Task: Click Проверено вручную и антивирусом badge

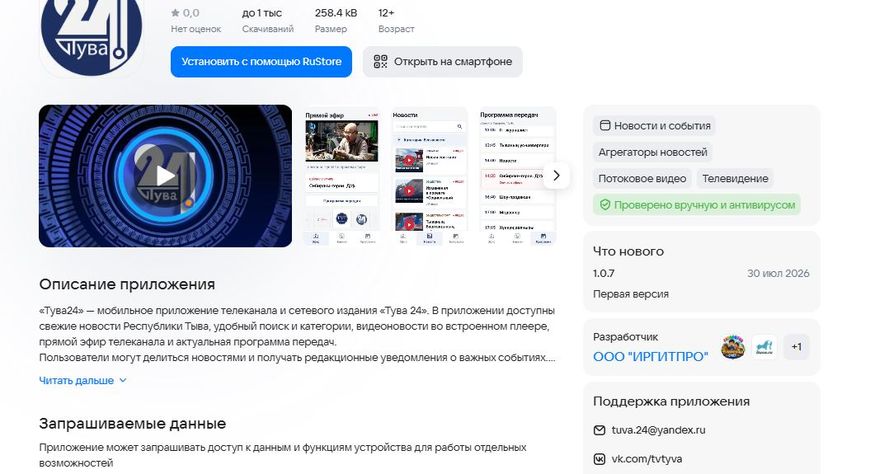Action: point(697,205)
